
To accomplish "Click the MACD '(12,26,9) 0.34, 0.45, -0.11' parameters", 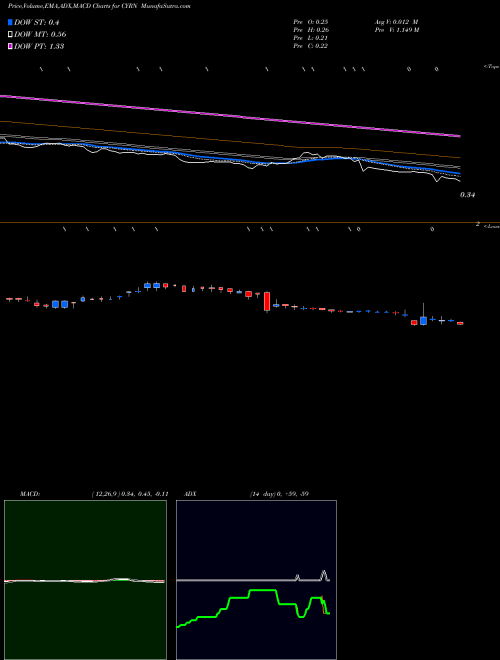I will tap(130, 494).
